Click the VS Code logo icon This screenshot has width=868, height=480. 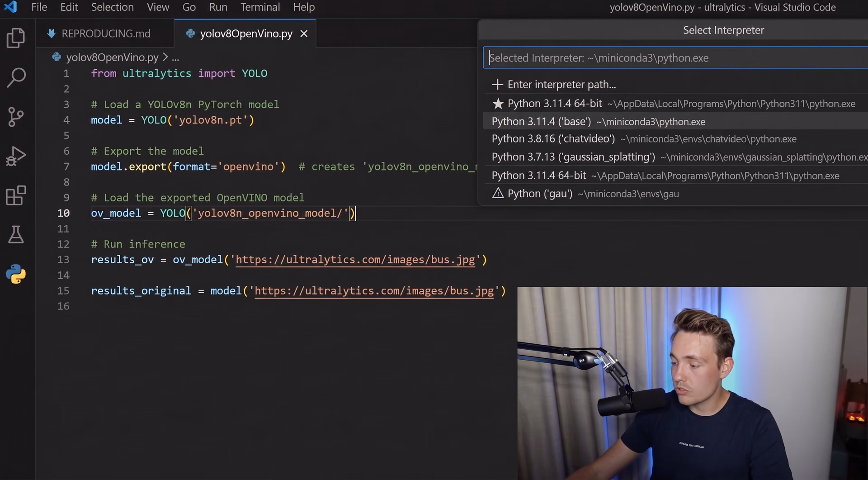click(x=10, y=7)
